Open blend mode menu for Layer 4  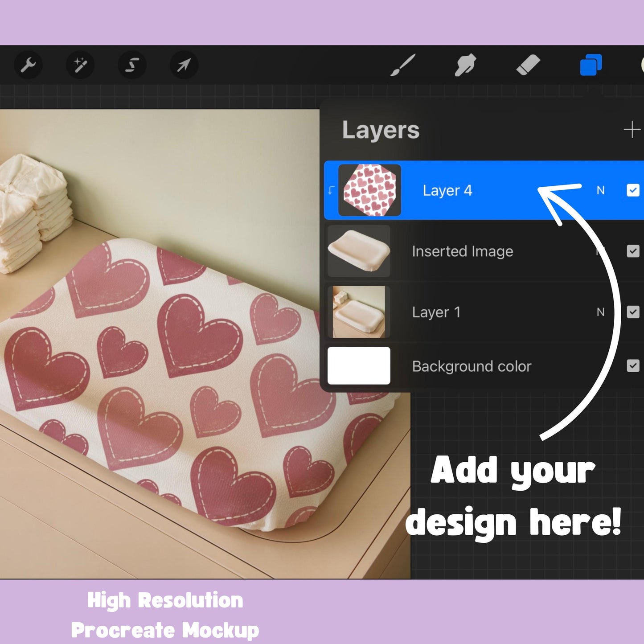601,190
